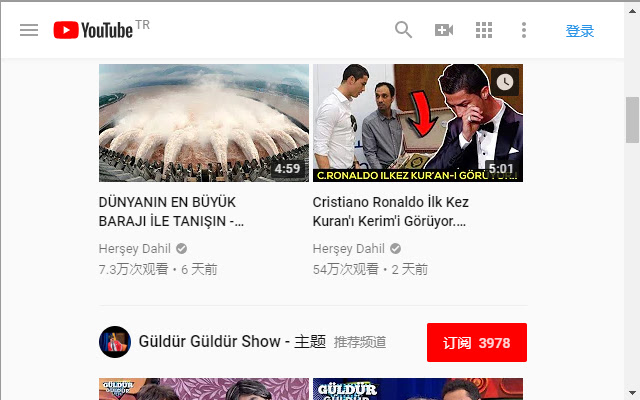Subscribe with the 订阅 3978 button
Screen dimensions: 640x400
(477, 342)
